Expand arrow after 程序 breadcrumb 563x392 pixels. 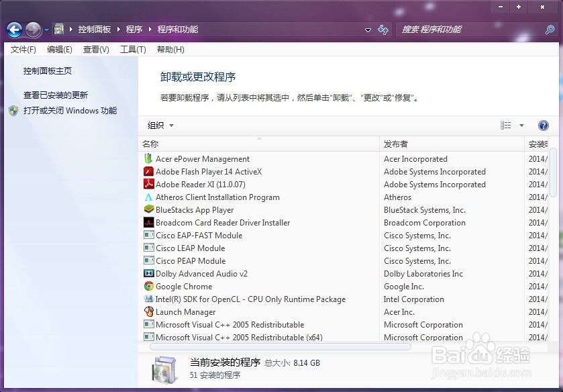coord(150,29)
